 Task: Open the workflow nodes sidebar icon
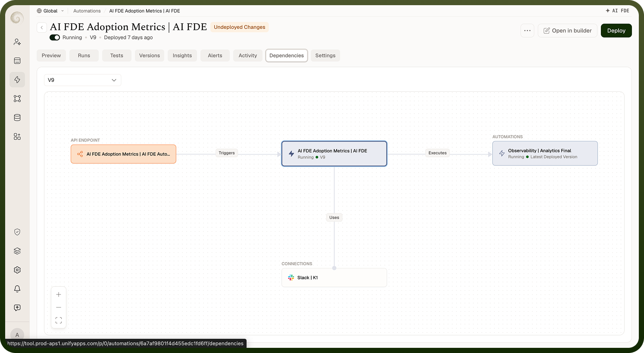(x=17, y=99)
